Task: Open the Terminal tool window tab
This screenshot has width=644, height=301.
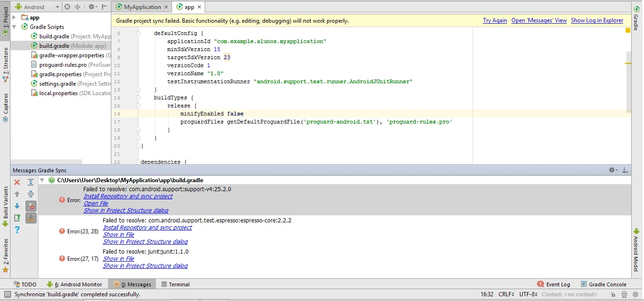Action: click(175, 284)
